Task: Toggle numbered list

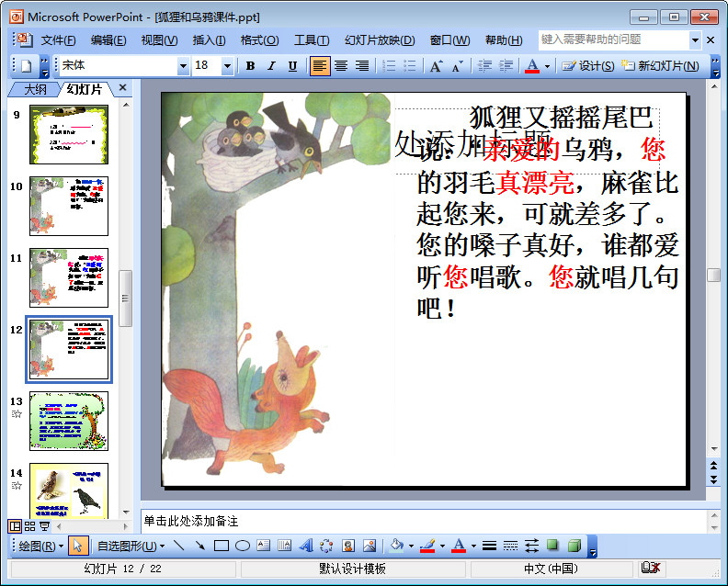Action: tap(389, 66)
